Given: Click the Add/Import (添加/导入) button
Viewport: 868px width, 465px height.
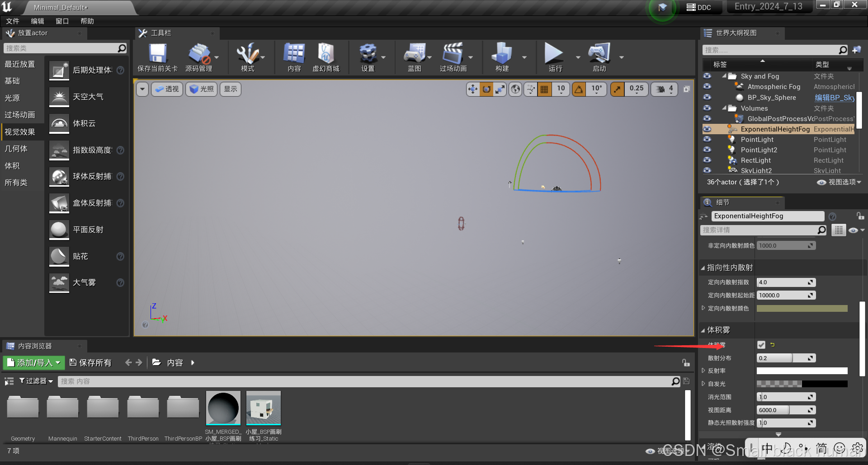Looking at the screenshot, I should [34, 362].
